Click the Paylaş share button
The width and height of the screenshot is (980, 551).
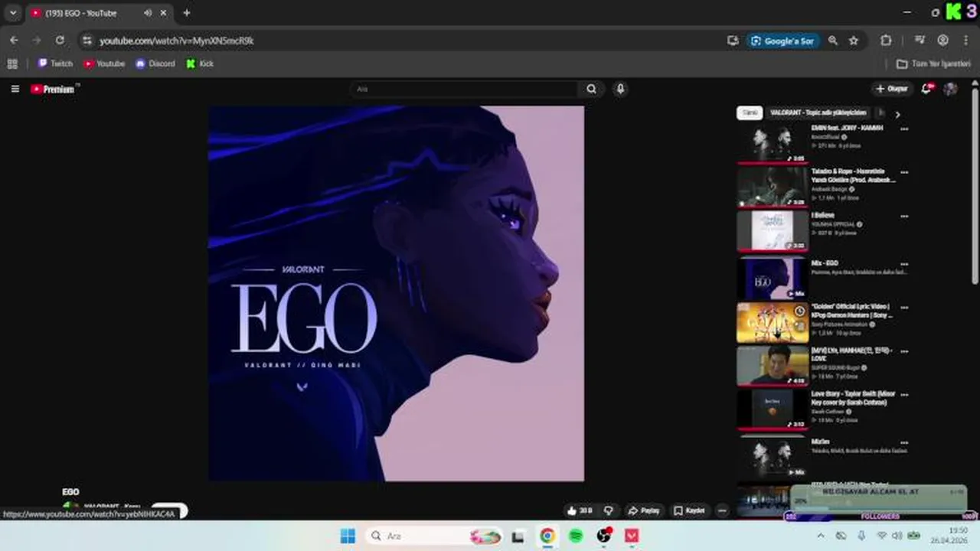click(x=644, y=510)
